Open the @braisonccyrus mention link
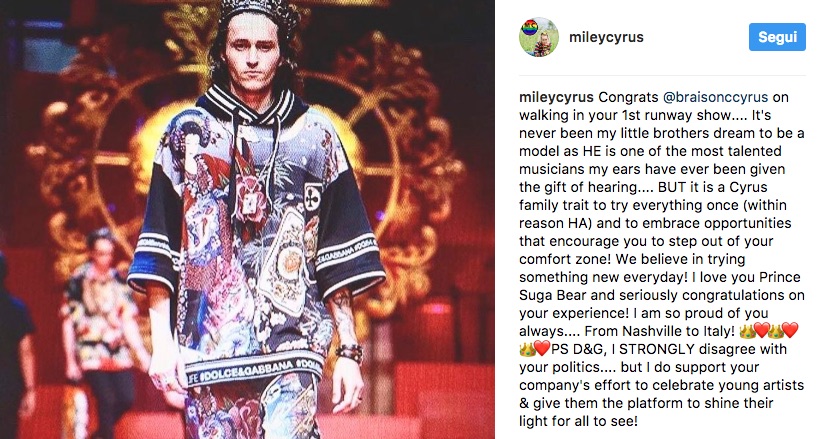 [x=715, y=97]
